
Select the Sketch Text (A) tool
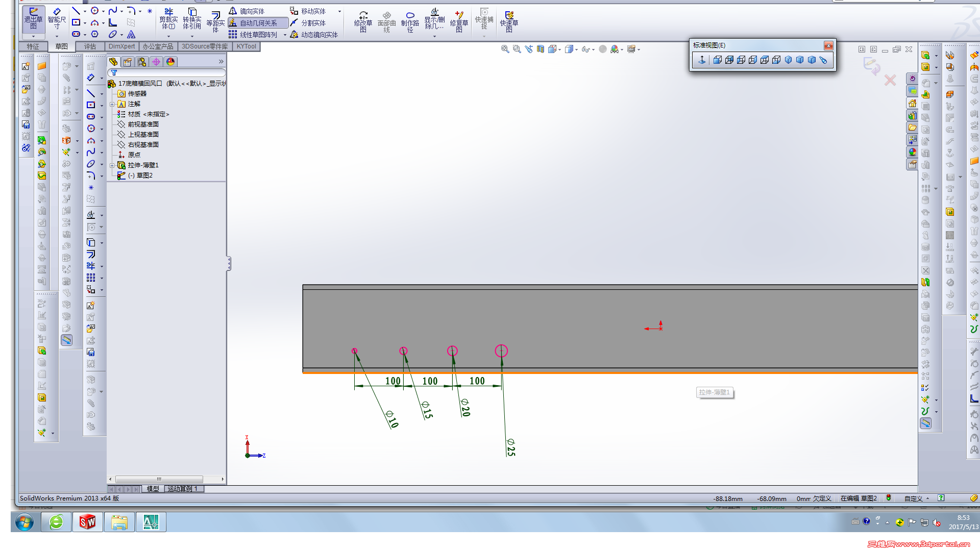pyautogui.click(x=131, y=34)
